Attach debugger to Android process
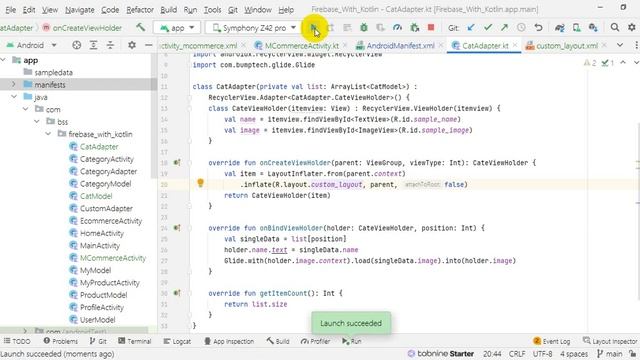The width and height of the screenshot is (640, 360). click(415, 28)
